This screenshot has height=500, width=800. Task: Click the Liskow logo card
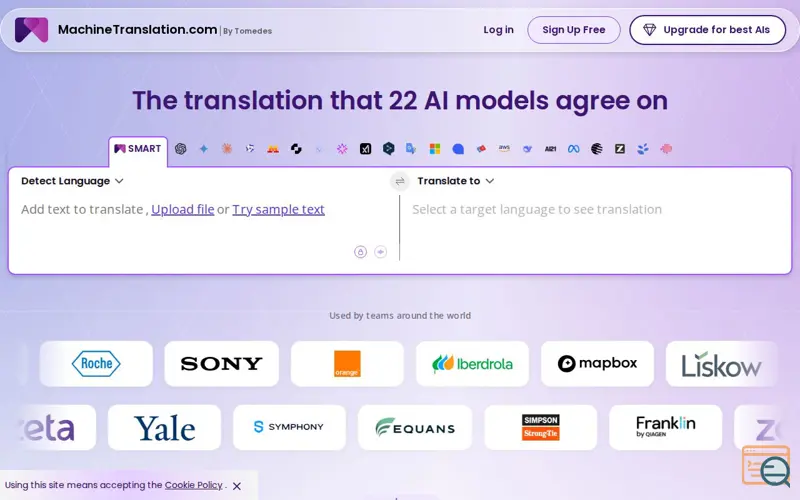coord(721,364)
